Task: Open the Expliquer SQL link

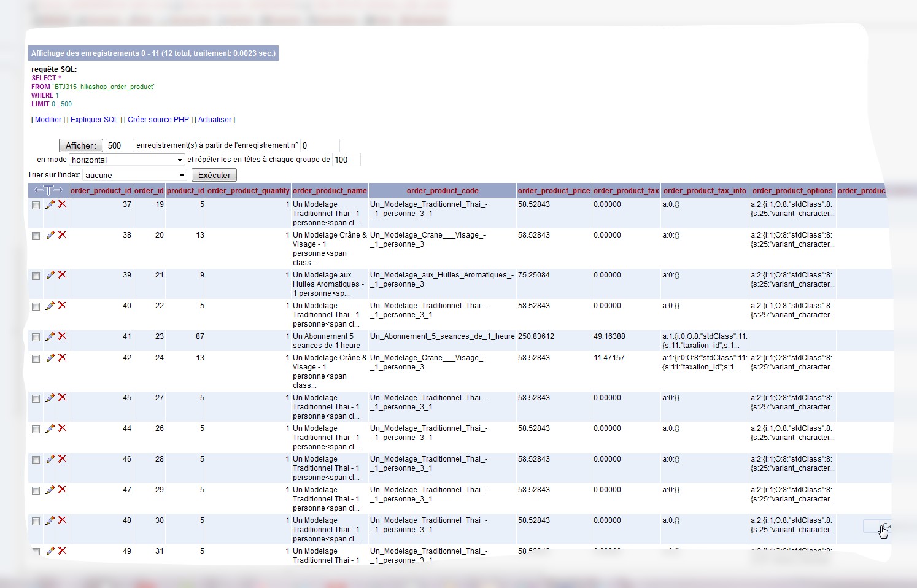Action: pos(95,120)
